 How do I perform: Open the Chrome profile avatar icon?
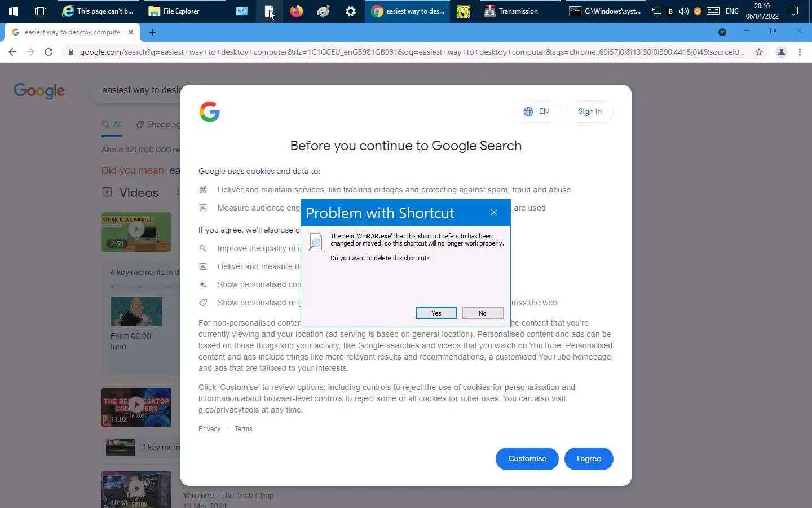[781, 52]
